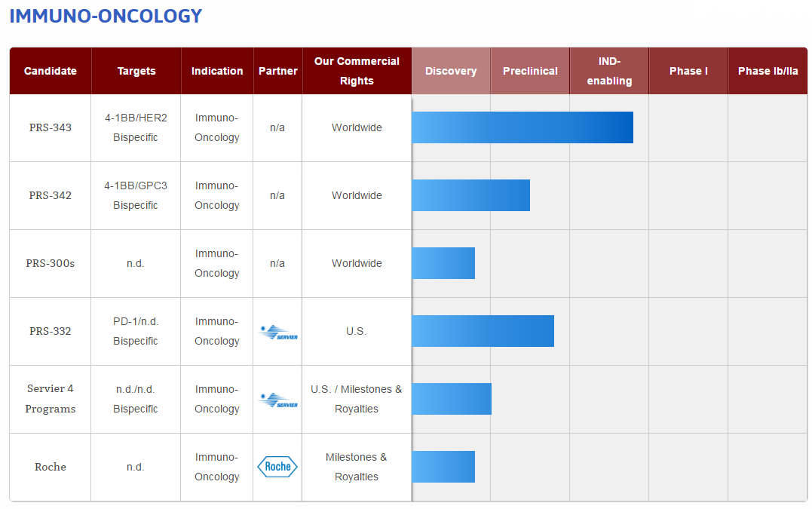Open the PRS-342 candidate entry
Screen dimensions: 812x509
click(51, 195)
